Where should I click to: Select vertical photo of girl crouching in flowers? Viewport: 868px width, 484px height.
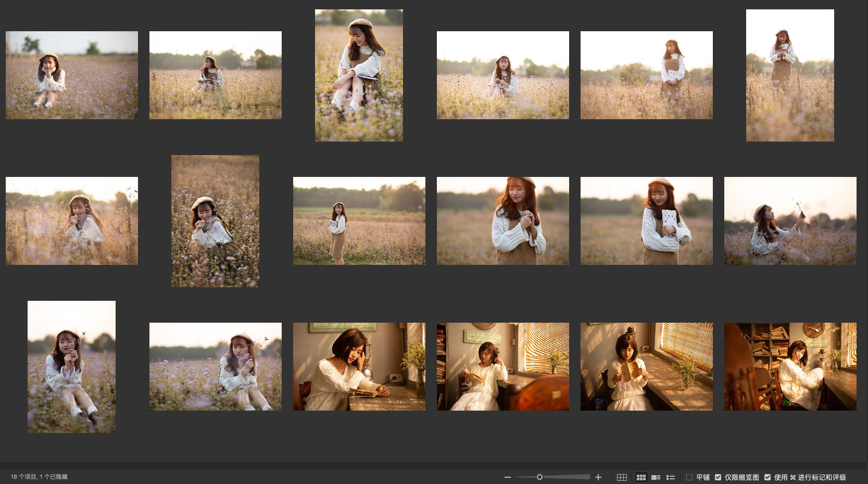[x=215, y=221]
